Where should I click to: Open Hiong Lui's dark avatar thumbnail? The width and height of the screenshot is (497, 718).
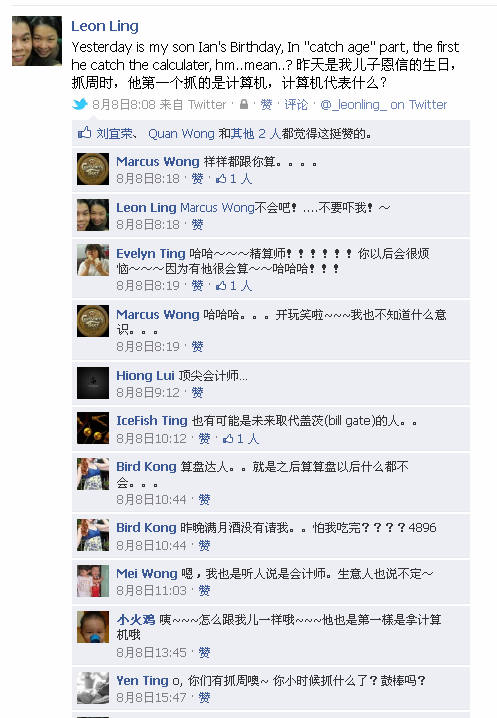[x=93, y=383]
